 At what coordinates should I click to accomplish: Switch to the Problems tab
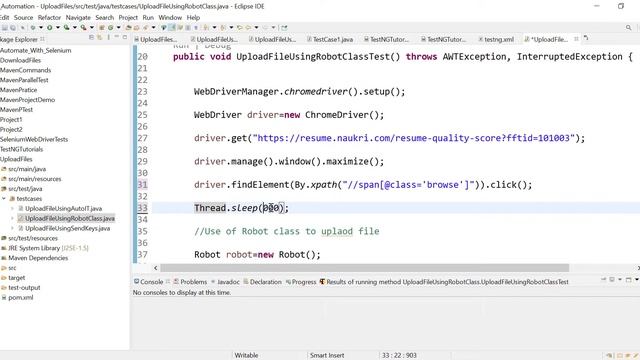pyautogui.click(x=190, y=282)
